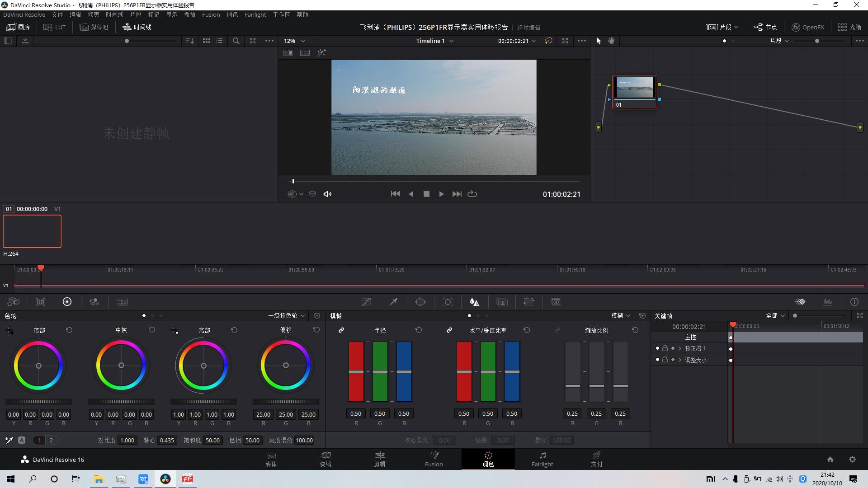Click the LUT button
This screenshot has width=868, height=488.
55,27
